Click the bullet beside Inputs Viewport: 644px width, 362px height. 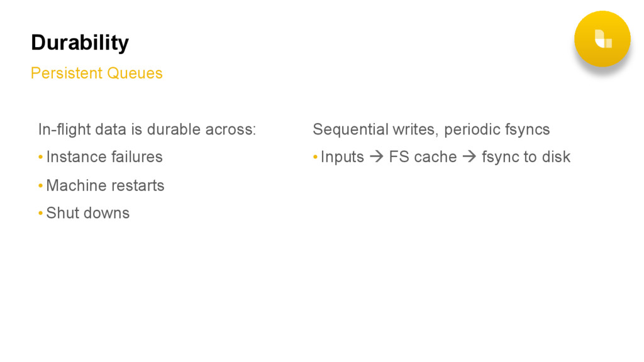(315, 156)
